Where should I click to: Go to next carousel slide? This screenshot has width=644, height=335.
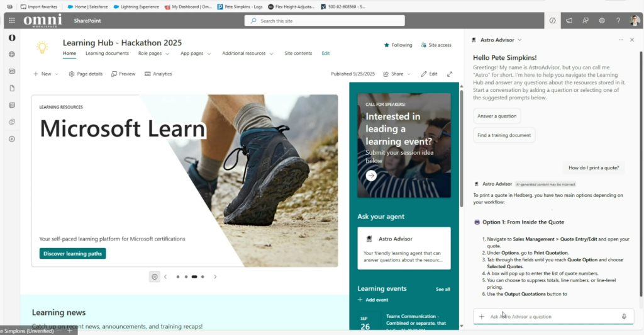tap(215, 276)
